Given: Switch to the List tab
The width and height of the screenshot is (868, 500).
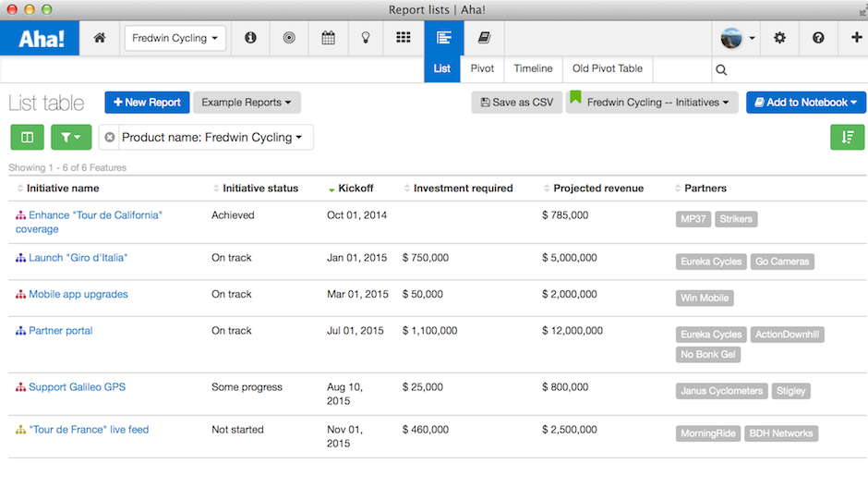Looking at the screenshot, I should pyautogui.click(x=441, y=68).
